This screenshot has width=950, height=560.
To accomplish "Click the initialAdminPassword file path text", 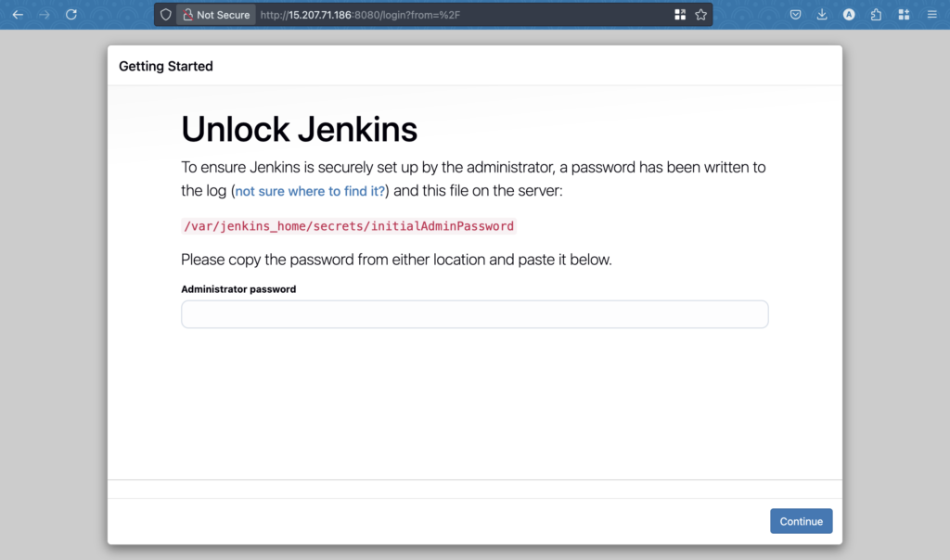I will (x=349, y=226).
